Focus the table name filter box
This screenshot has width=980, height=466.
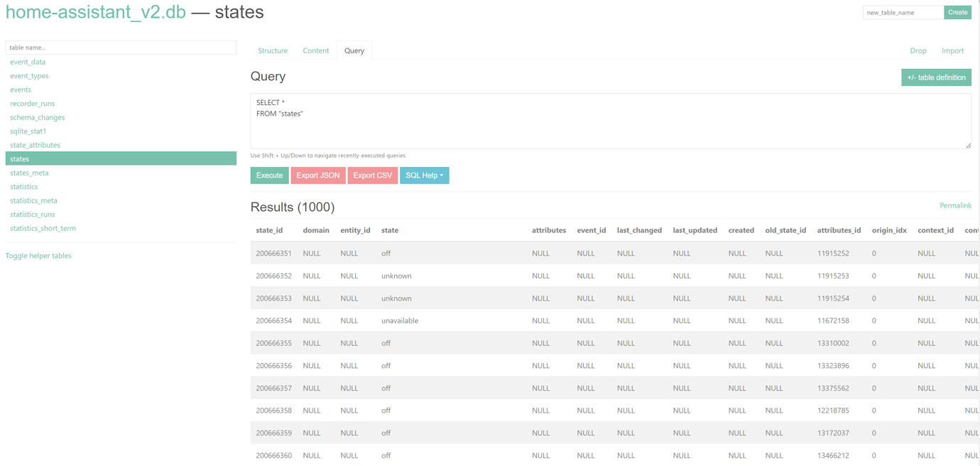pyautogui.click(x=121, y=47)
